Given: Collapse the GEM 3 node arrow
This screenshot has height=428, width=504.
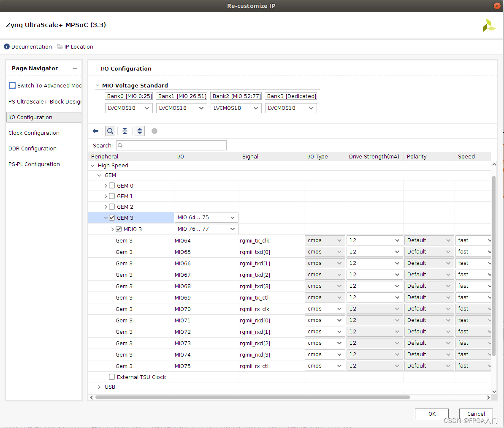Looking at the screenshot, I should click(106, 218).
